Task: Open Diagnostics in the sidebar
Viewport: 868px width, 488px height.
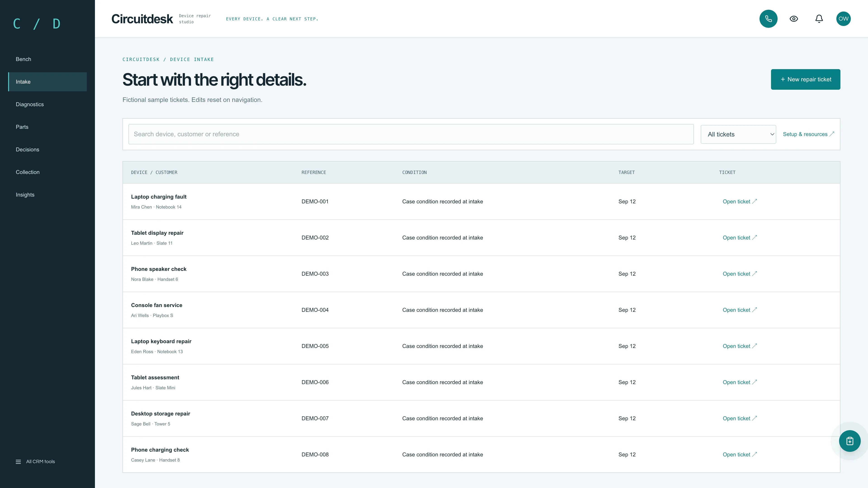Action: (47, 104)
